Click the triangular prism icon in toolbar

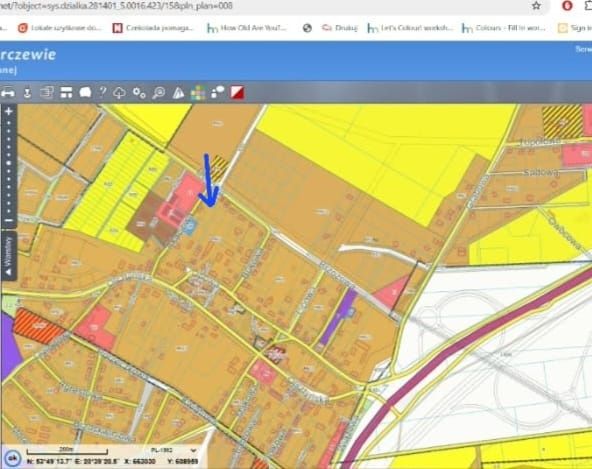178,93
